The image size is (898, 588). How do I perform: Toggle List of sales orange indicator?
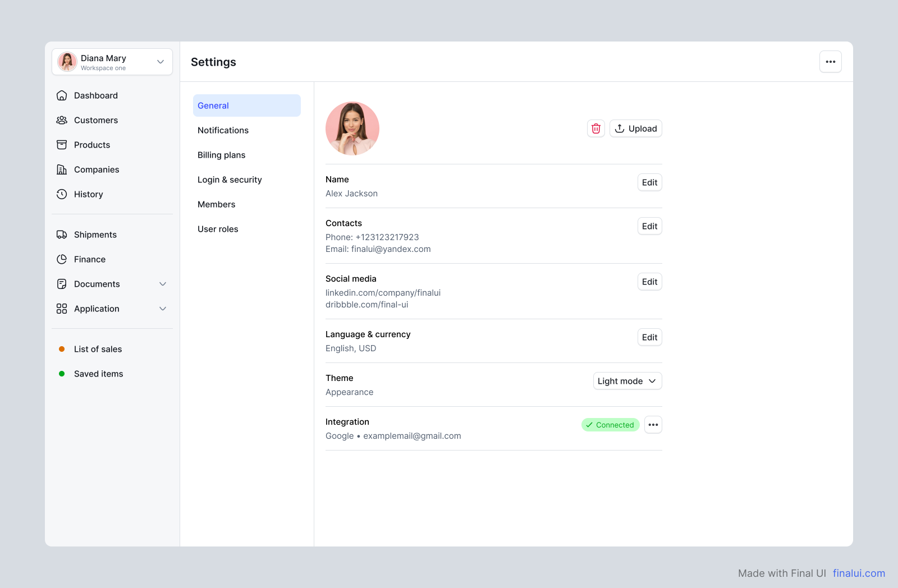(61, 349)
